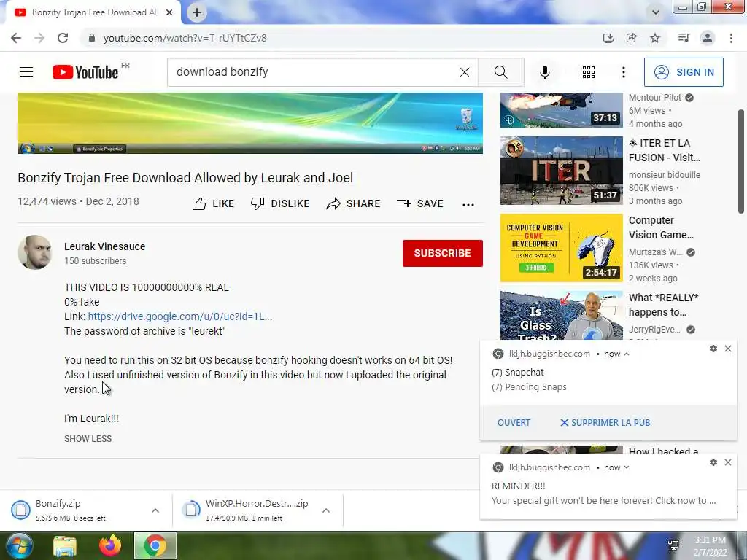Click the browser back arrow
Image resolution: width=747 pixels, height=560 pixels.
(x=16, y=38)
